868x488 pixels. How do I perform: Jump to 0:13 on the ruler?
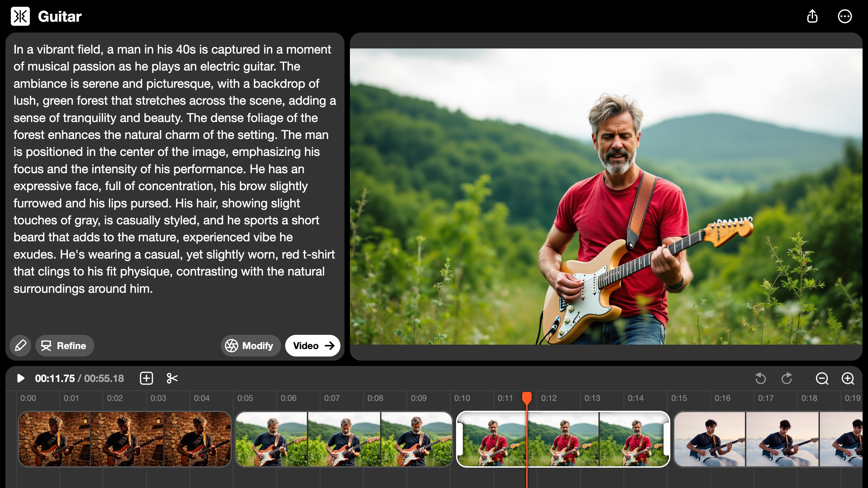592,398
